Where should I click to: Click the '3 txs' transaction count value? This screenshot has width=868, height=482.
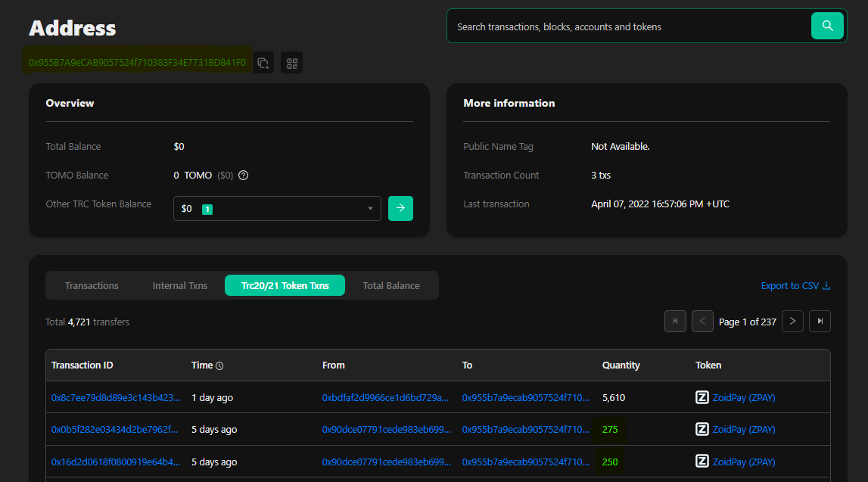(x=601, y=176)
